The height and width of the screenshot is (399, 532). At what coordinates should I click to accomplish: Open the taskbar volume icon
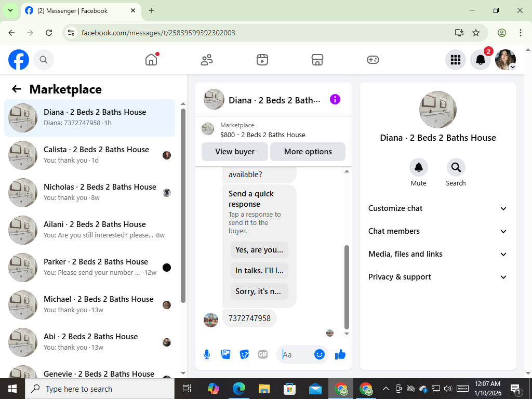448,389
